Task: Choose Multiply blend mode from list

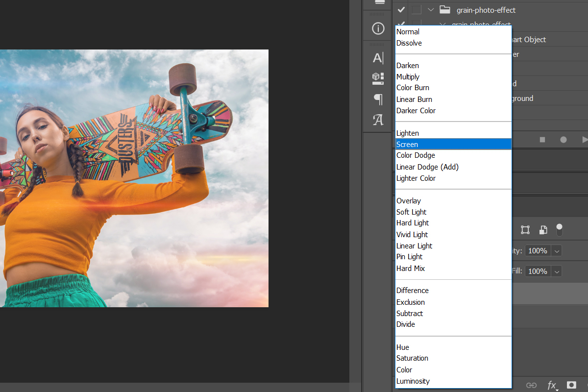Action: coord(408,77)
